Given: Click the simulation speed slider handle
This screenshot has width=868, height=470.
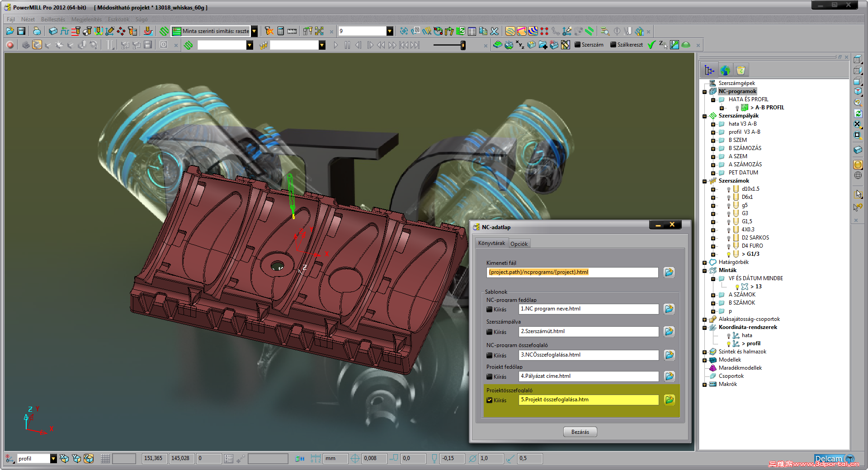Looking at the screenshot, I should (463, 45).
